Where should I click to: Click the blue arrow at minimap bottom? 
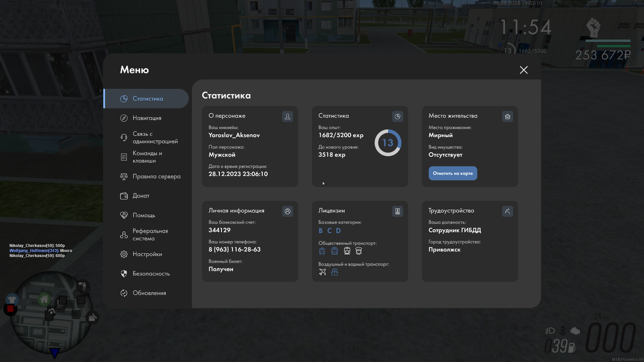coord(55,353)
